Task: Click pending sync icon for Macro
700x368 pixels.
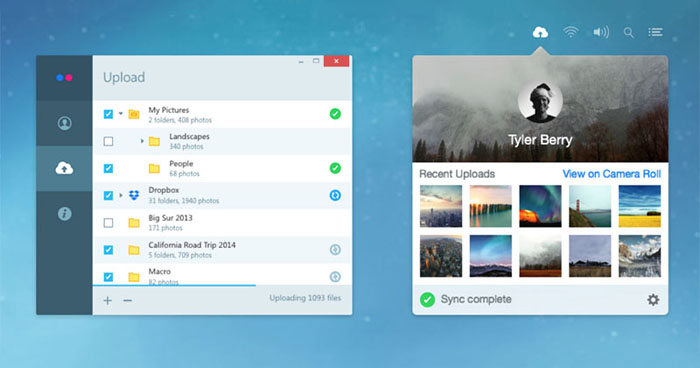Action: click(x=335, y=277)
